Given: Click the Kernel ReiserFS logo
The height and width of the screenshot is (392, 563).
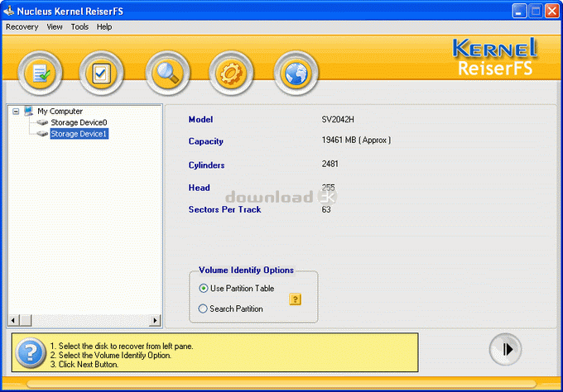Looking at the screenshot, I should [x=495, y=57].
